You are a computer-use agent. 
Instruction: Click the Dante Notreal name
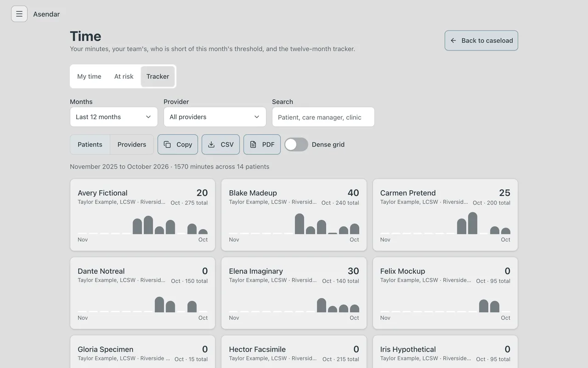tap(101, 271)
